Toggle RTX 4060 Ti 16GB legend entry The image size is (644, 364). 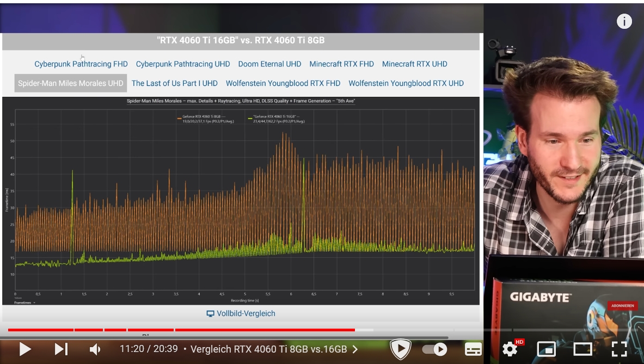(x=277, y=119)
